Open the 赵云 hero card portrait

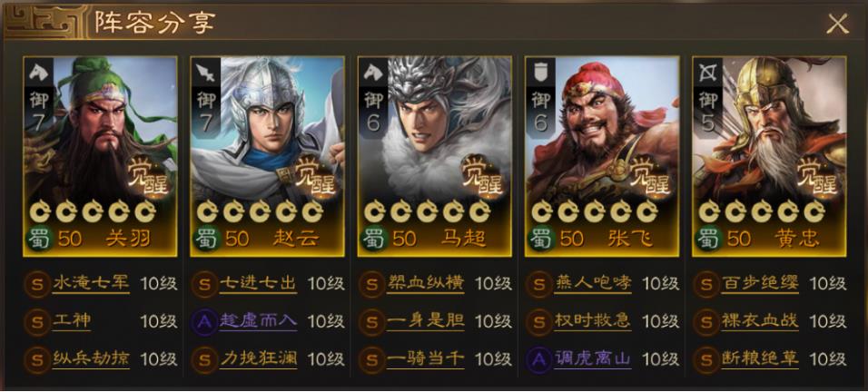(267, 156)
